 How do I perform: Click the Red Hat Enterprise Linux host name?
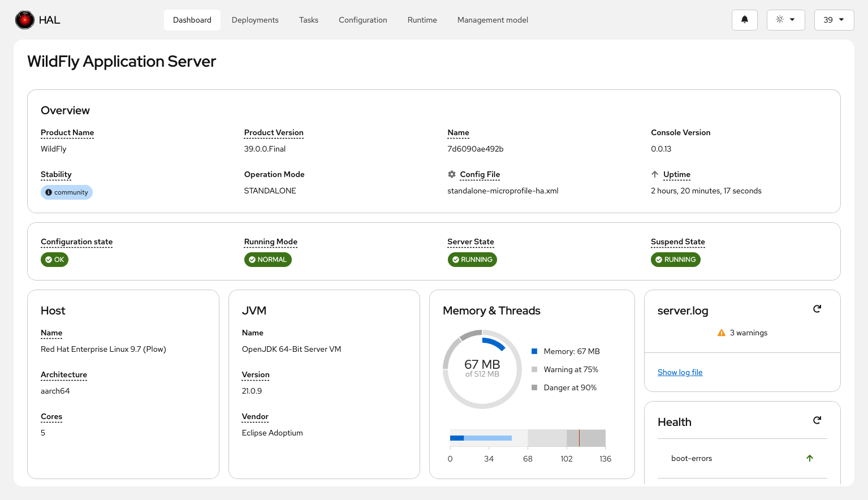(x=103, y=349)
